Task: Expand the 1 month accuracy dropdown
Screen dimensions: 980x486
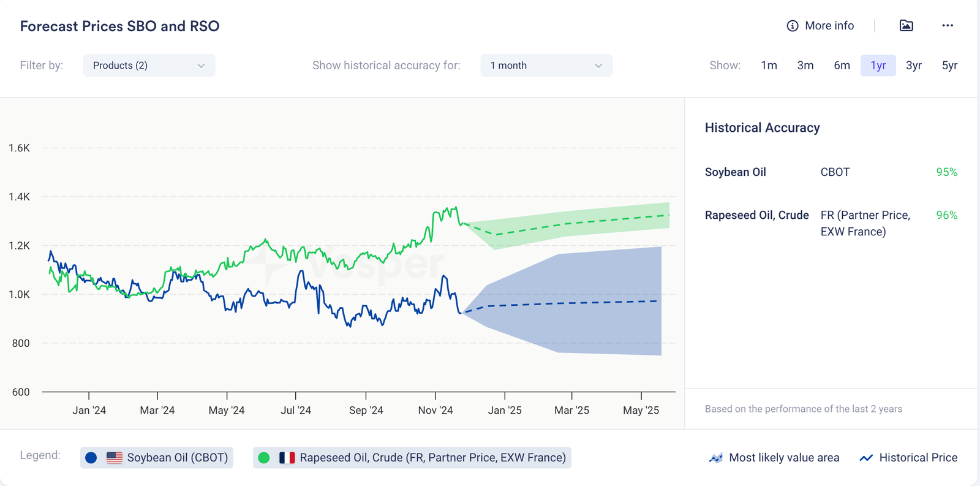Action: [x=546, y=66]
